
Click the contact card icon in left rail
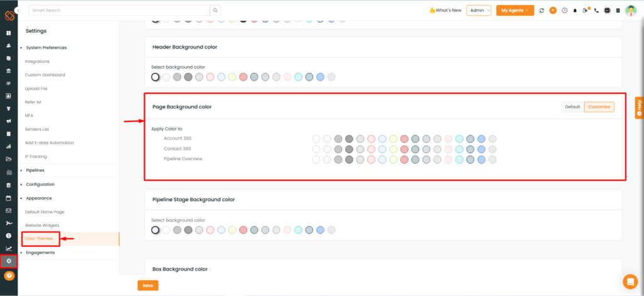pos(9,96)
